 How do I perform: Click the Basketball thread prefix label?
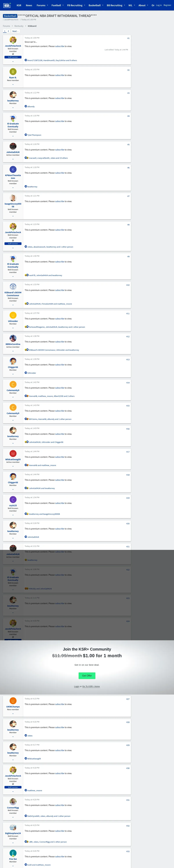pyautogui.click(x=10, y=16)
